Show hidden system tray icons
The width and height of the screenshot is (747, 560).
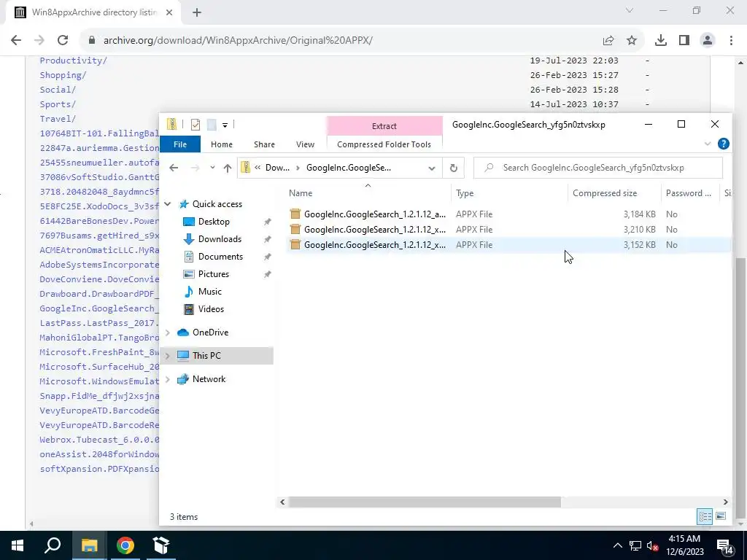(x=617, y=545)
